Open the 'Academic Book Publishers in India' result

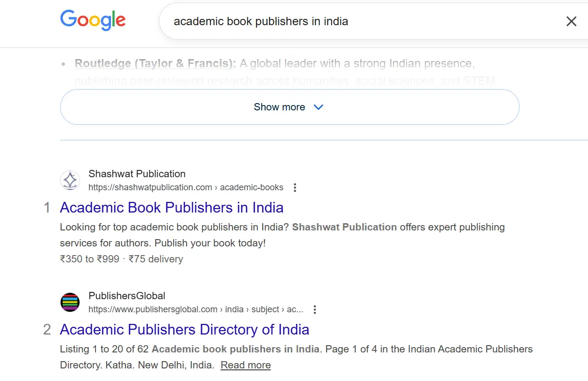coord(172,208)
